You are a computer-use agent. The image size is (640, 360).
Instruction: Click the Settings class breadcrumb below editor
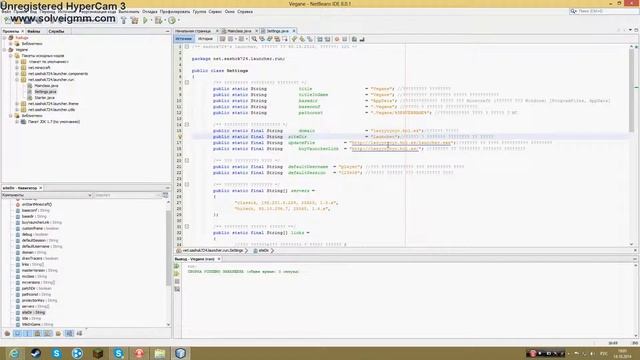click(x=213, y=251)
